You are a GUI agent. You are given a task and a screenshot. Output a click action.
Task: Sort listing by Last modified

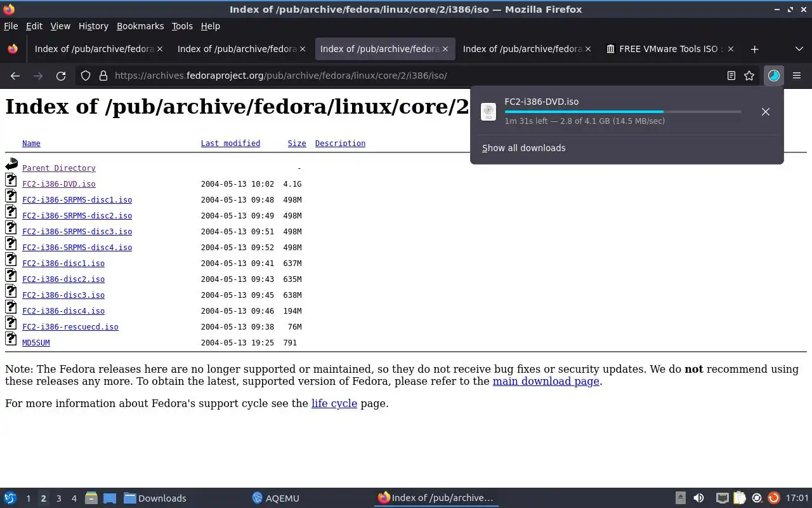click(230, 144)
